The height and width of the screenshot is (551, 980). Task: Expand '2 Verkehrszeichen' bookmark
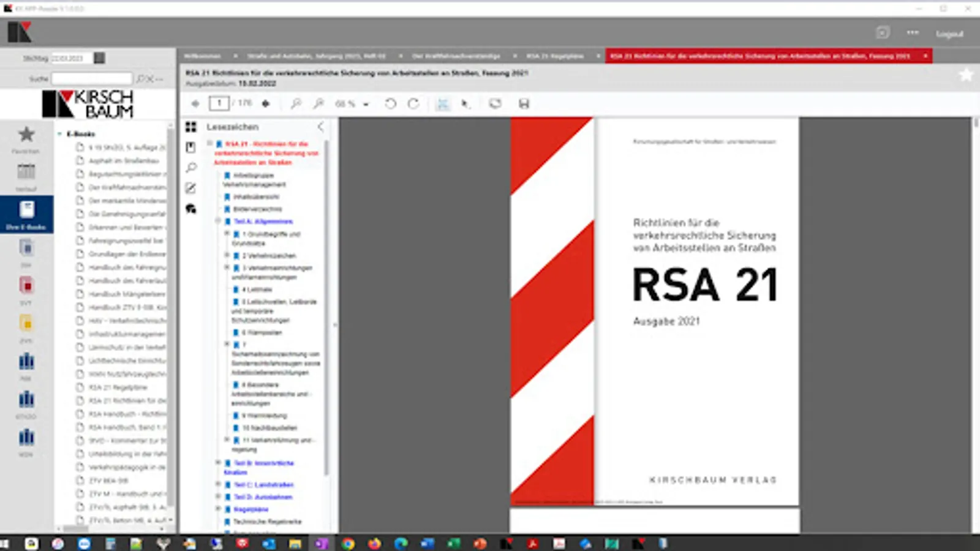click(x=227, y=255)
